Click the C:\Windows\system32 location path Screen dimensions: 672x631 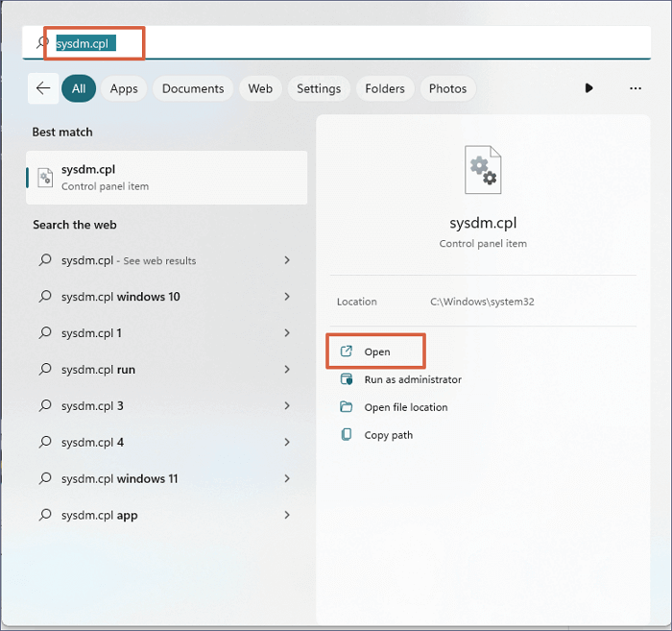tap(482, 302)
